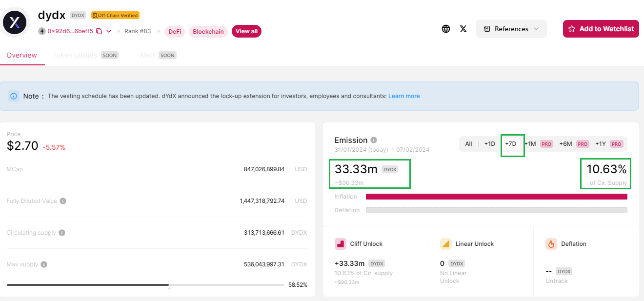This screenshot has height=301, width=644.
Task: Click the Emission info icon
Action: (x=374, y=140)
